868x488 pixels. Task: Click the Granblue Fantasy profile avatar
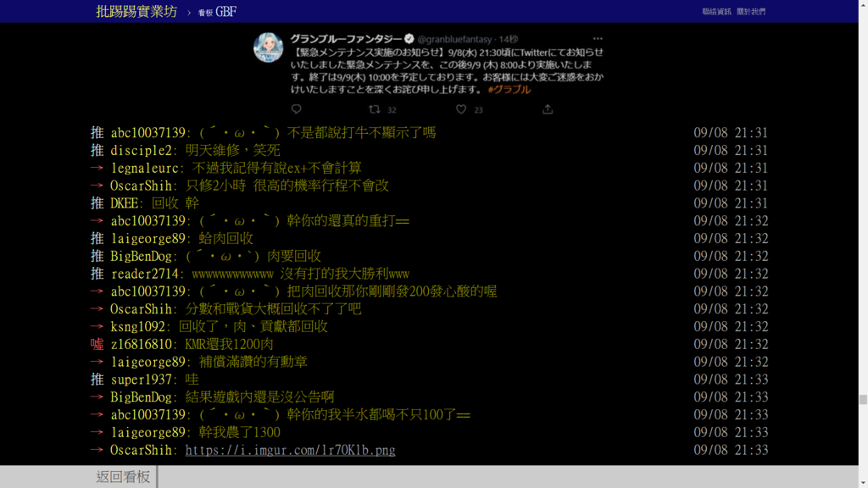click(x=269, y=47)
